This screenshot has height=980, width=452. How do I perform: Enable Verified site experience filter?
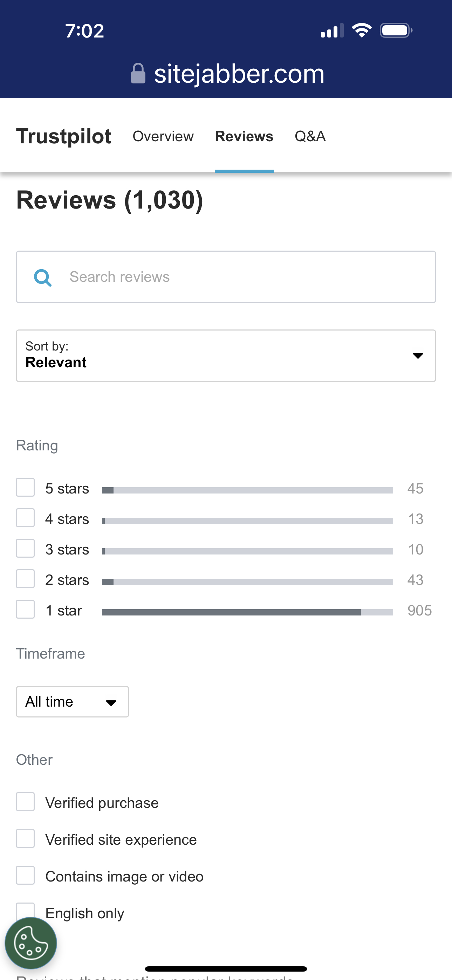25,838
